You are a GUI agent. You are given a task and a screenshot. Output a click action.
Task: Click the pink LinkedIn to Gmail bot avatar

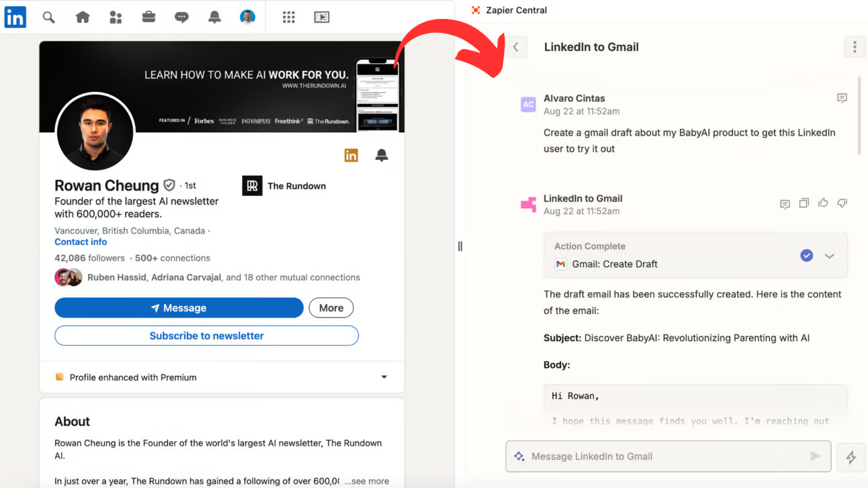pyautogui.click(x=528, y=204)
